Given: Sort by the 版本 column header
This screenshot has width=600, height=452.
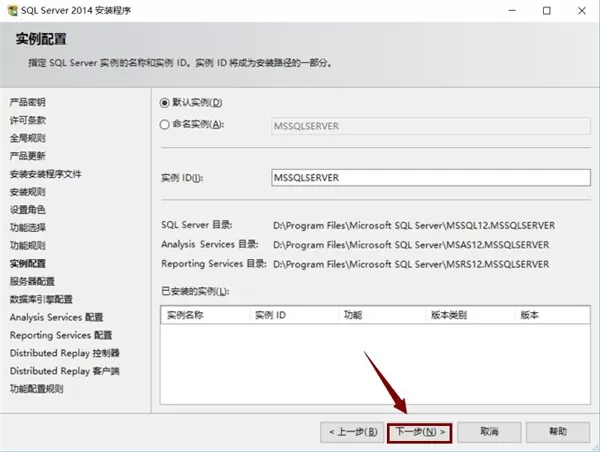Looking at the screenshot, I should [x=552, y=315].
